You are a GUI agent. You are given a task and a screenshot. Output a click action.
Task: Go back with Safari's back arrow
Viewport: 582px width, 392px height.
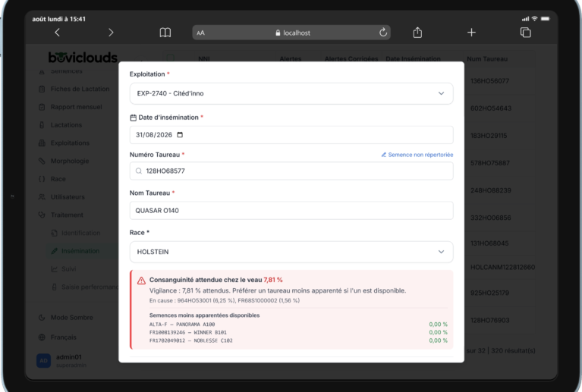[57, 33]
